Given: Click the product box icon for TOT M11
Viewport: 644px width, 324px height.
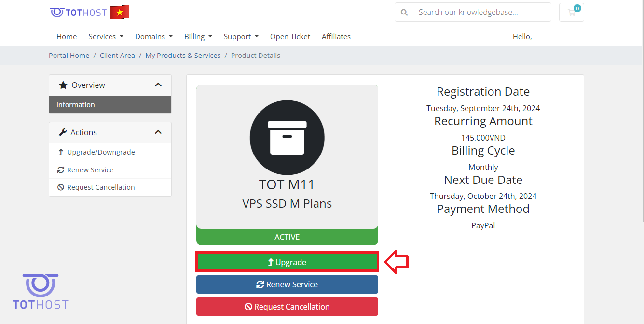Looking at the screenshot, I should [287, 138].
